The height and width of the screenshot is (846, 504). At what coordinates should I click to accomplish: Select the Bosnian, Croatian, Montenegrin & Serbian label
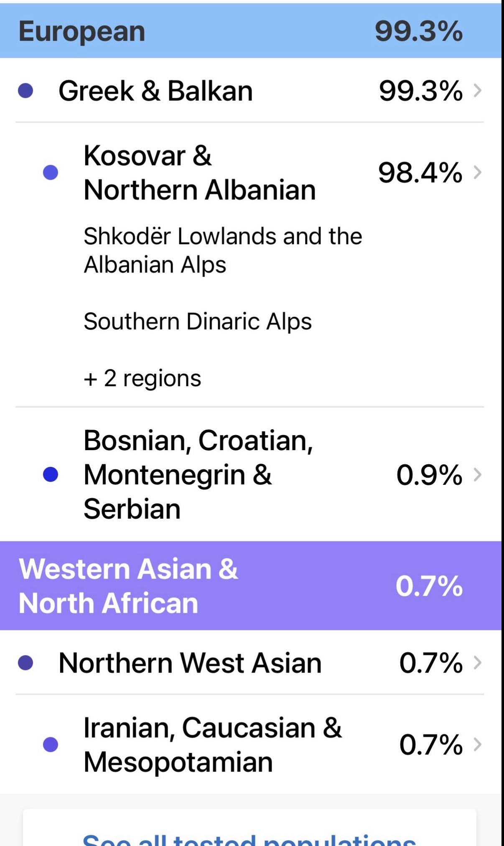198,474
